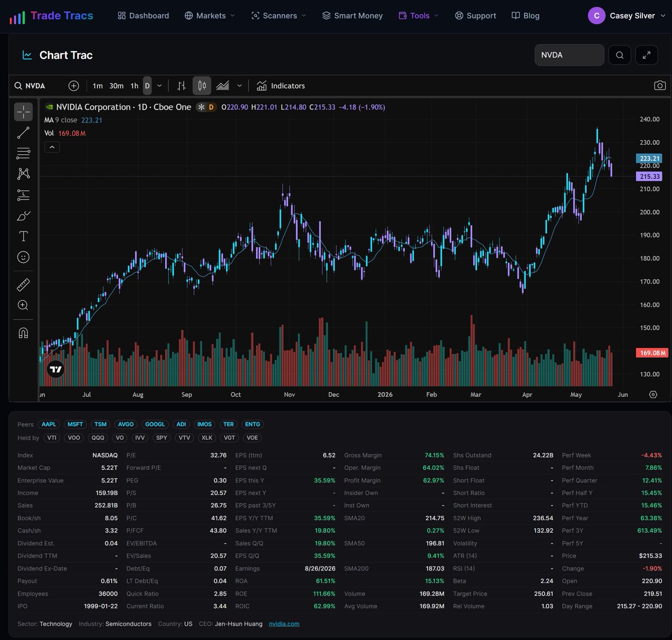Open chart settings gear on time axis
The height and width of the screenshot is (640, 672).
(x=653, y=395)
